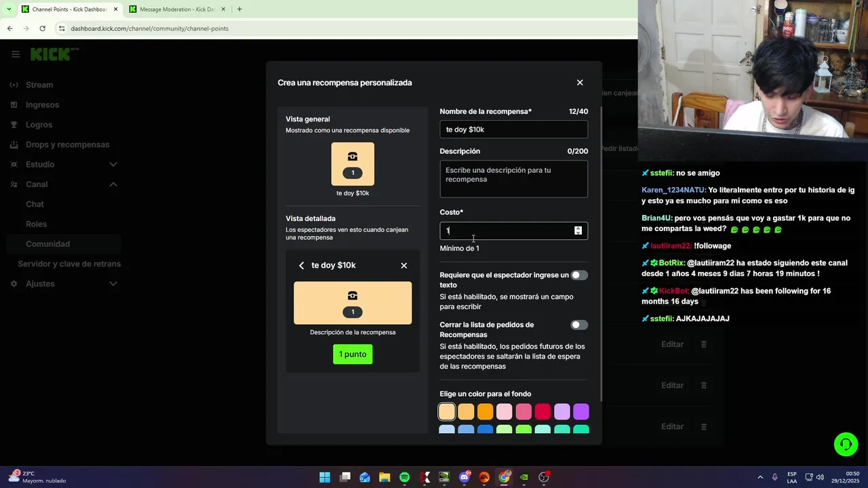View site information icon in address bar

click(x=61, y=28)
